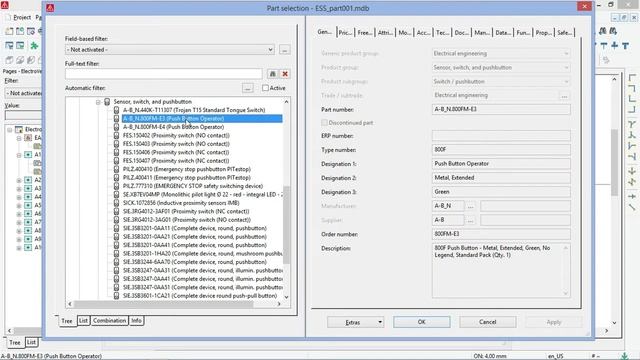Screen dimensions: 640x360
Task: Click the Sensor, switch, and pushbutton group icon
Action: pos(107,102)
